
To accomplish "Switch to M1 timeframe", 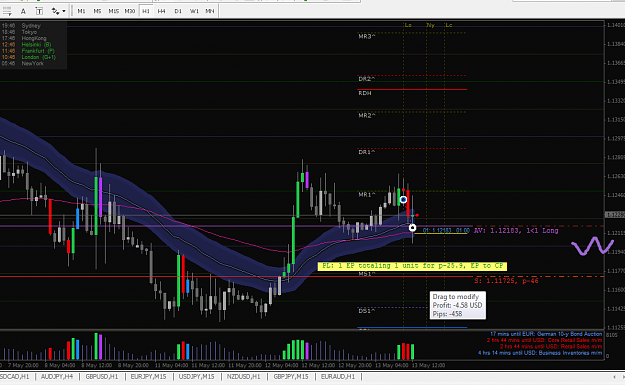I will tap(81, 11).
